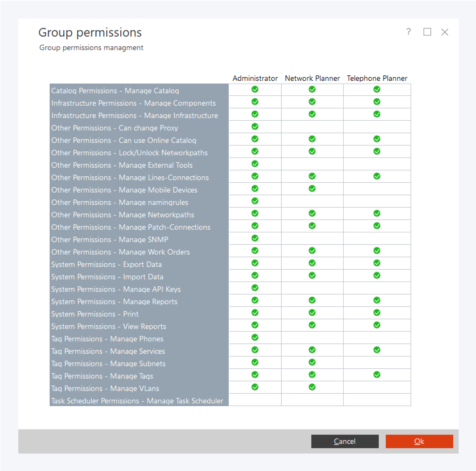Enable Administrator Manage Task Scheduler permission

[x=255, y=399]
